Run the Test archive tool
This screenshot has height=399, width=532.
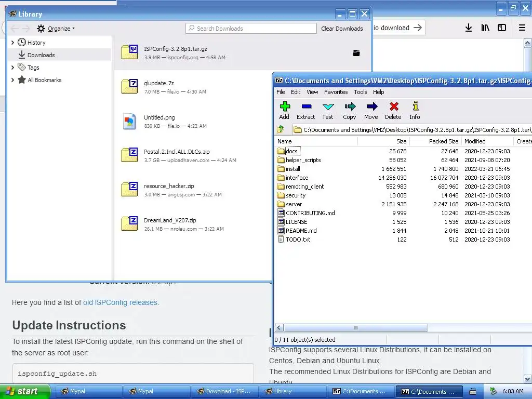(328, 111)
